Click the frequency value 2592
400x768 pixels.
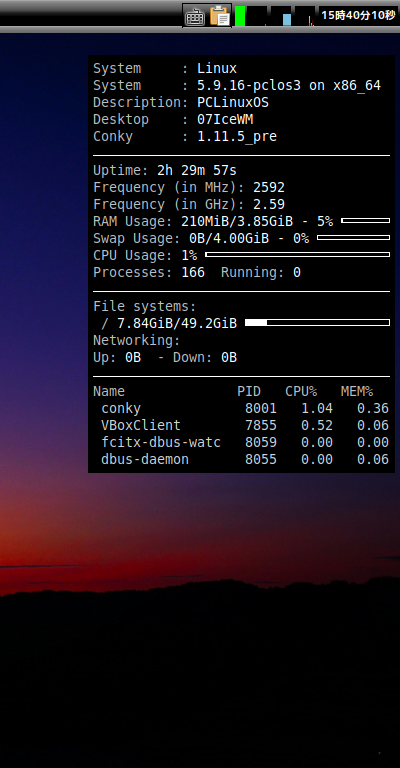269,188
